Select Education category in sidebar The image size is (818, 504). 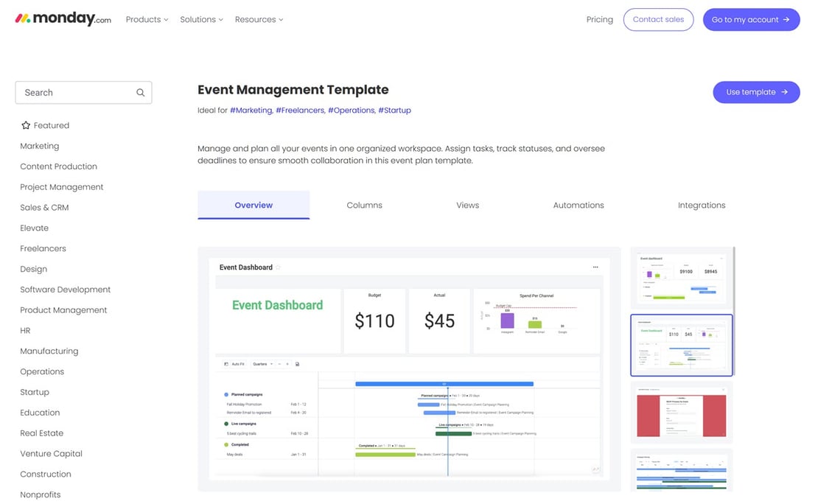40,412
